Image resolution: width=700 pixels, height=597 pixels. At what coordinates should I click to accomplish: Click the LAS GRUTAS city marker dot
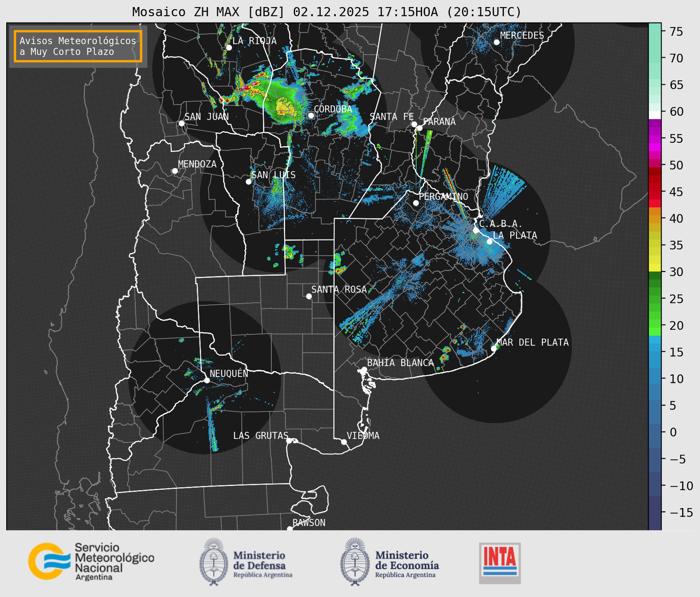coord(289,441)
